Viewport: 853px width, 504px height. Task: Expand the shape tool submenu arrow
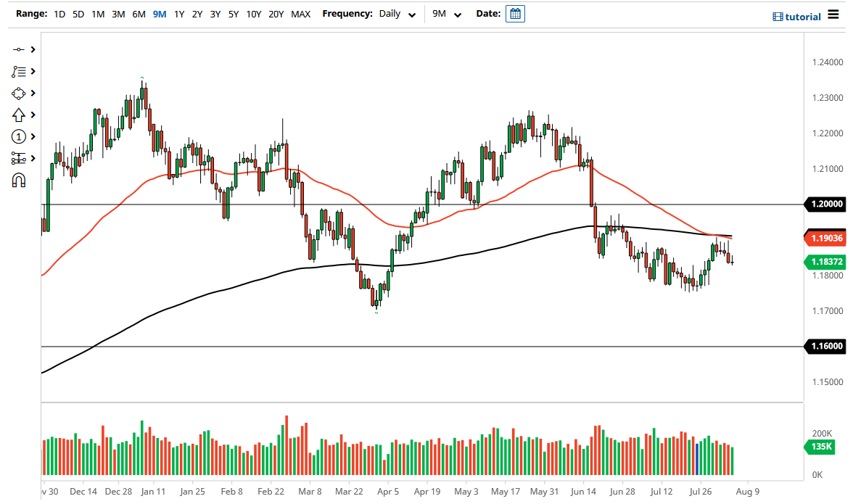pyautogui.click(x=33, y=93)
